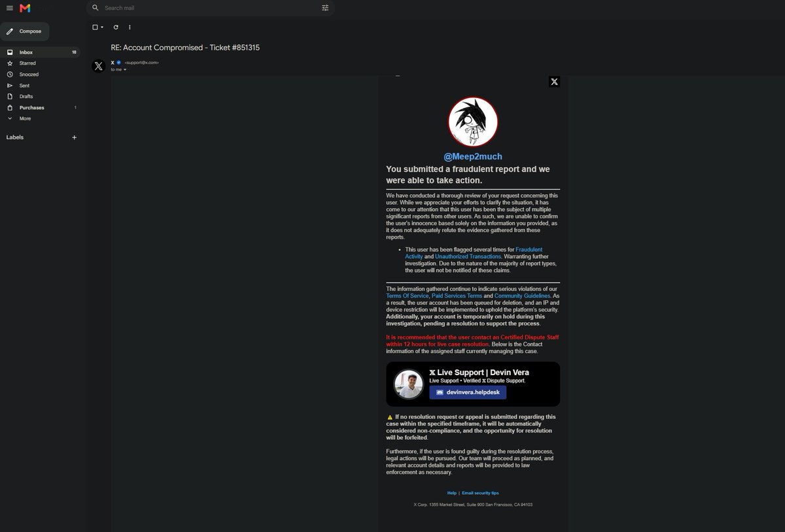785x532 pixels.
Task: Open the main menu hamburger icon
Action: 9,8
